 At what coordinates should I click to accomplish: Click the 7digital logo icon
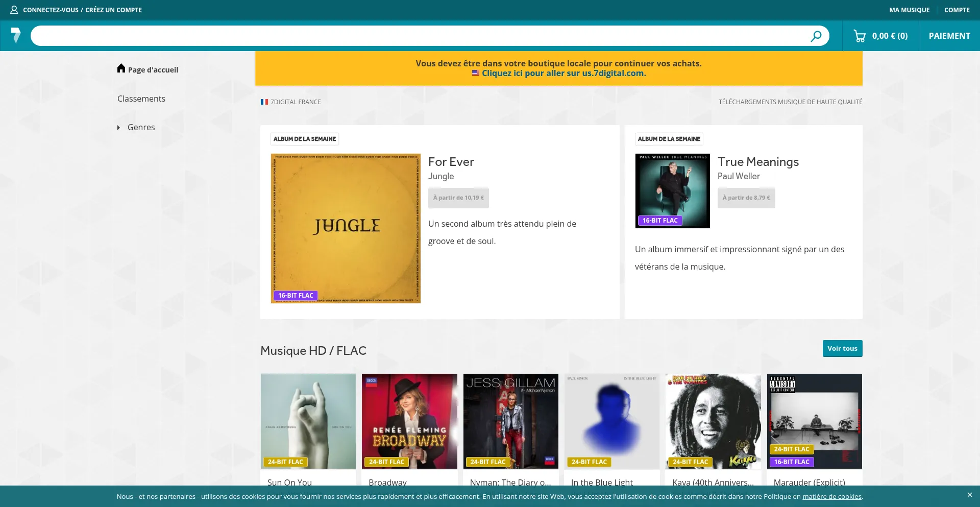click(x=16, y=35)
